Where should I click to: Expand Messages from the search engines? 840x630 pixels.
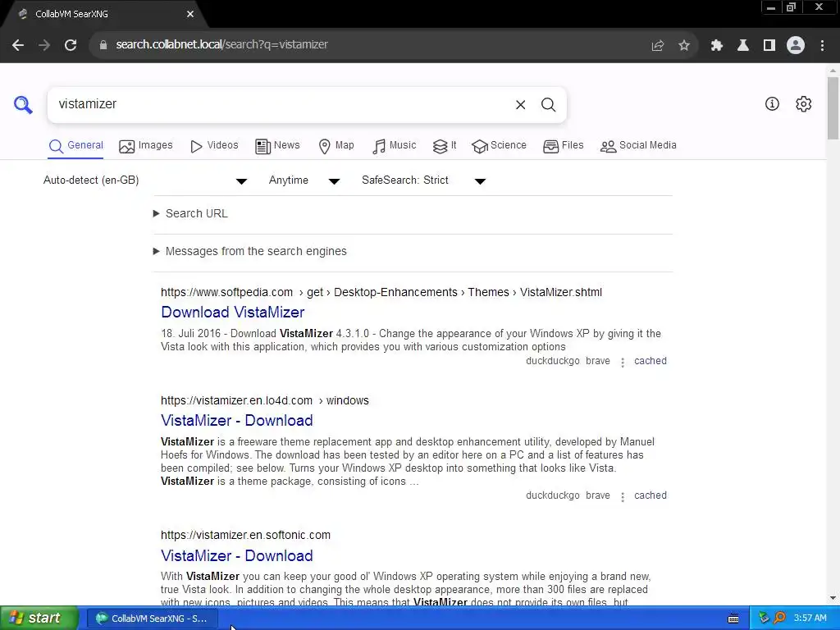click(250, 251)
